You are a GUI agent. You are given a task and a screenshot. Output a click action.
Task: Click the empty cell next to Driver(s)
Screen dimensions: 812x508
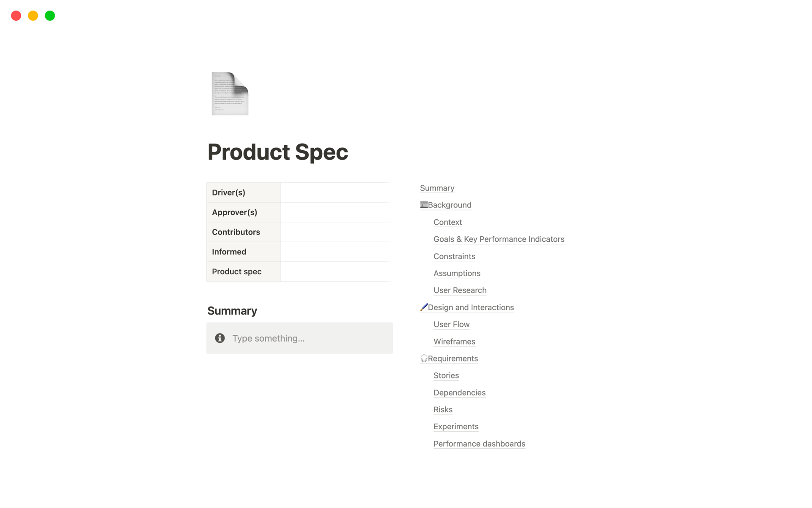point(336,193)
